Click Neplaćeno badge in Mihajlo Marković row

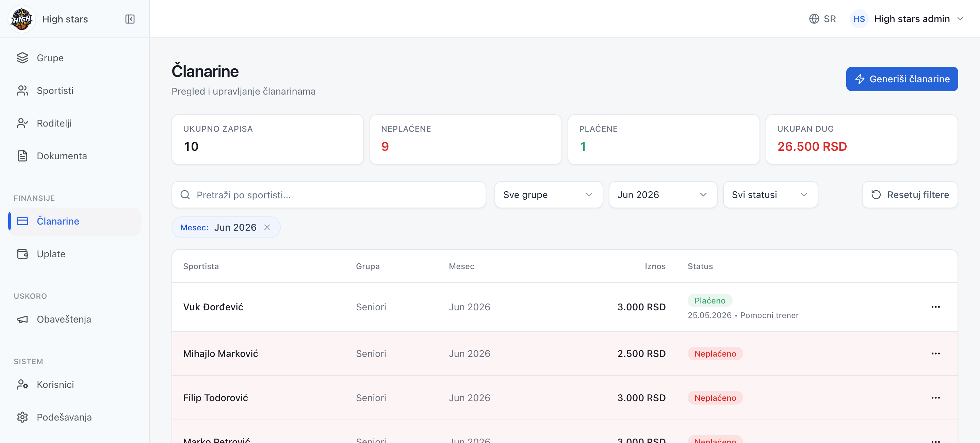pyautogui.click(x=715, y=354)
